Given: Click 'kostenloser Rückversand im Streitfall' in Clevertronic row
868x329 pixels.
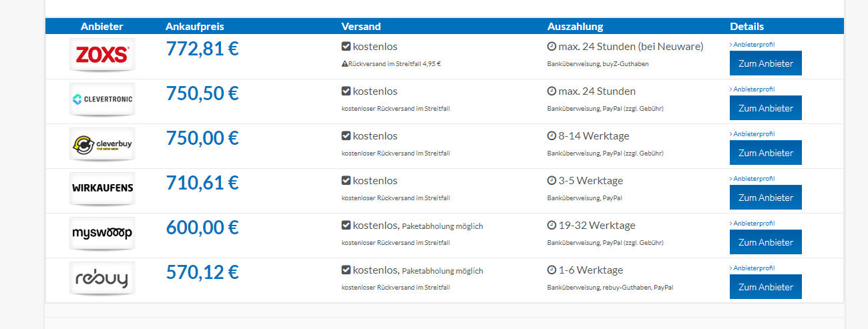Looking at the screenshot, I should tap(395, 109).
